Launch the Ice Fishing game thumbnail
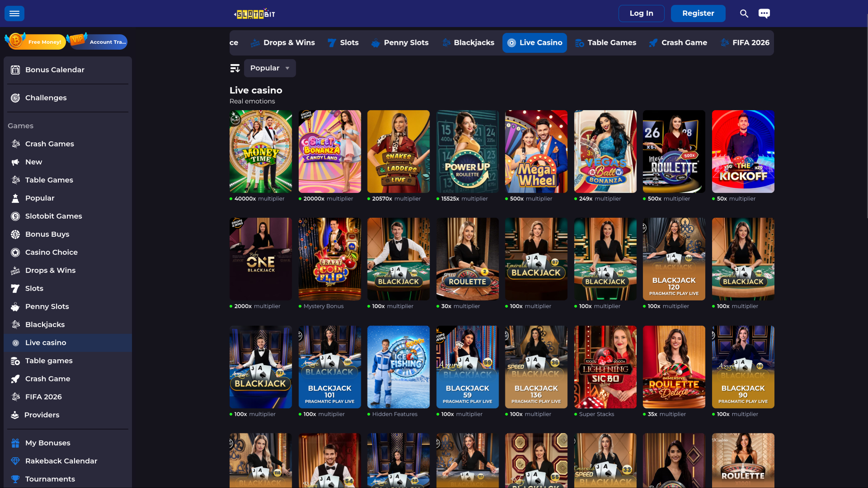The width and height of the screenshot is (868, 488). coord(398,367)
